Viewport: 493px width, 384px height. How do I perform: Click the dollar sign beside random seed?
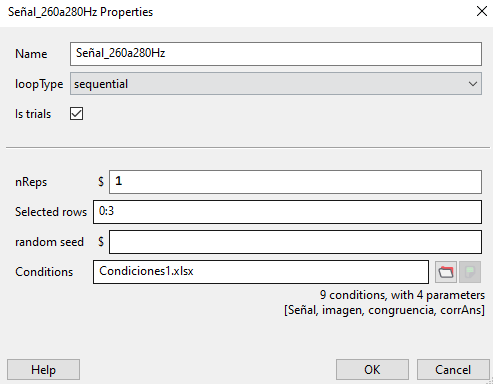click(x=101, y=242)
